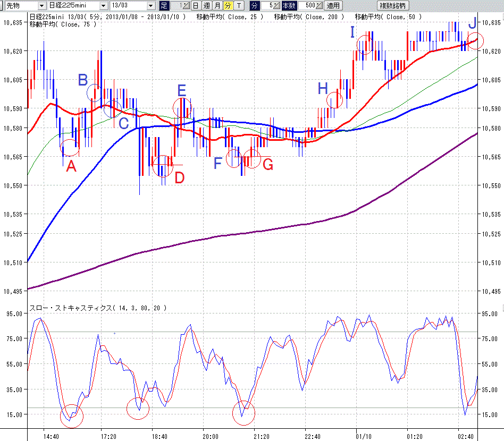The height and width of the screenshot is (441, 504).
Task: Click the 01/10 date axis label
Action: click(364, 437)
